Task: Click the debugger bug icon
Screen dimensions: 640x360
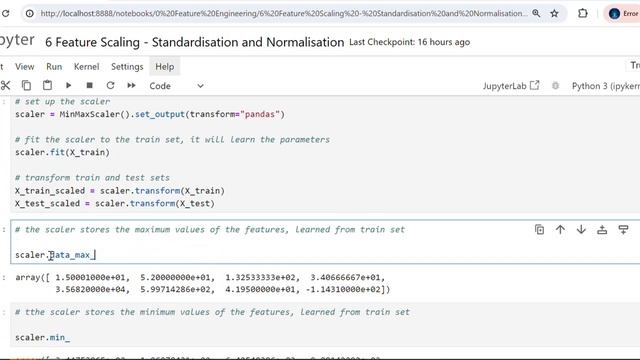Action: tap(555, 86)
